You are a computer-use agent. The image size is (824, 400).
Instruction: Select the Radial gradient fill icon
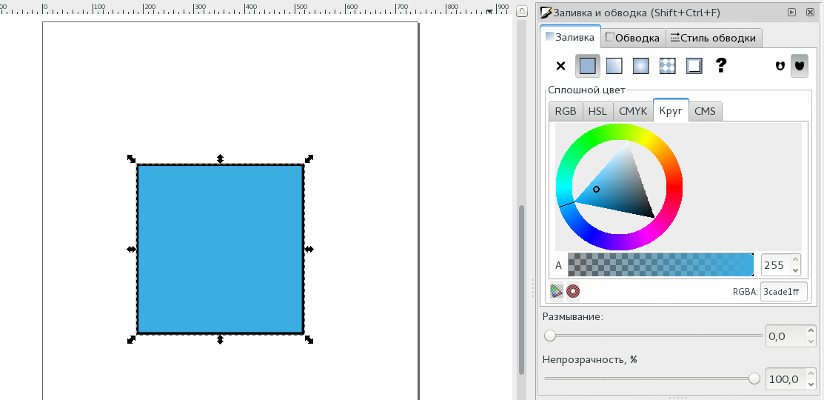641,66
